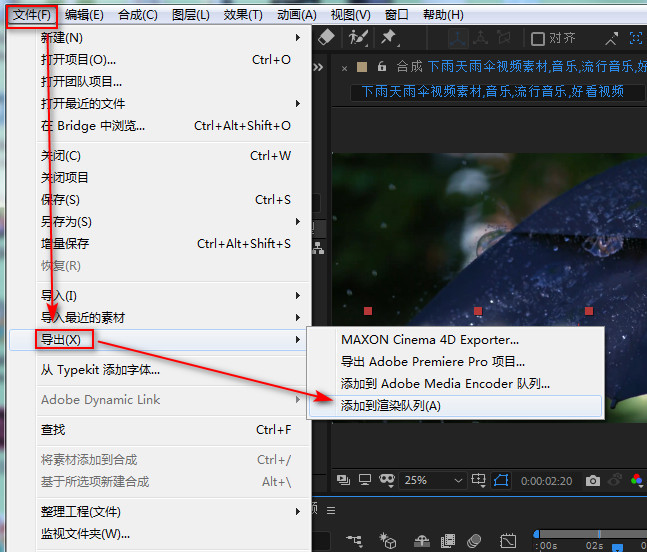This screenshot has height=552, width=647.
Task: Expand the 导入(I) submenu
Action: click(173, 296)
